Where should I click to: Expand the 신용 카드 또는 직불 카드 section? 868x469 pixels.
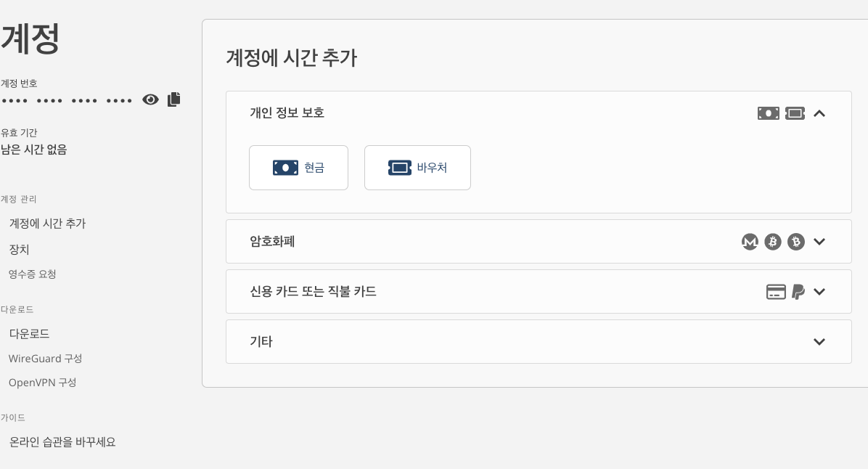click(819, 292)
